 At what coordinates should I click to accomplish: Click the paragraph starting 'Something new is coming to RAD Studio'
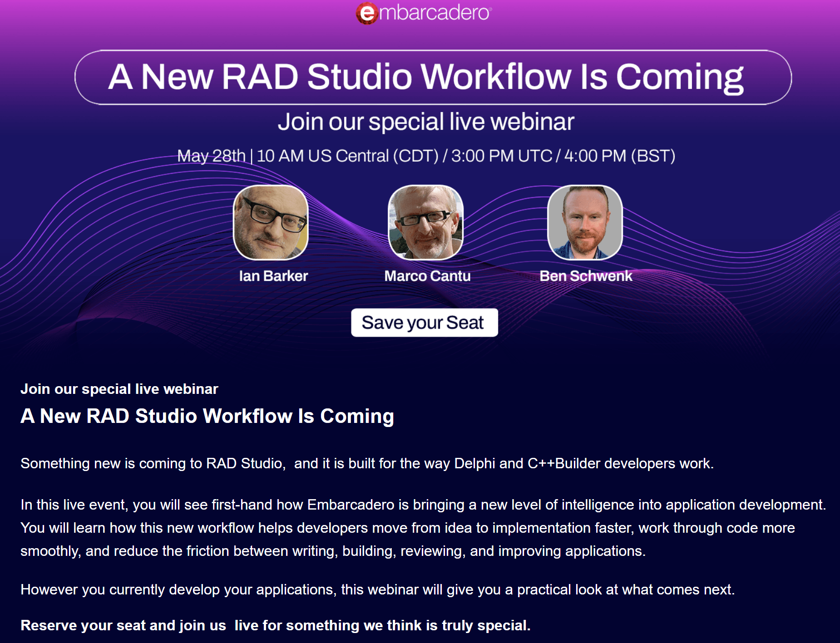click(367, 463)
